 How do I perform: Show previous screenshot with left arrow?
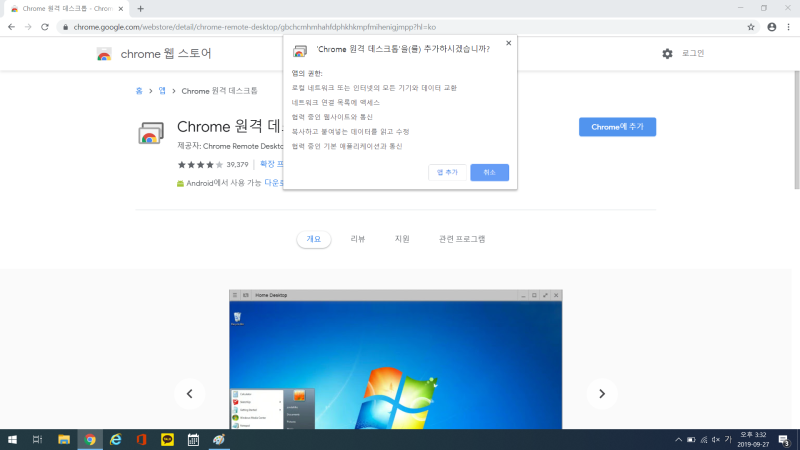[189, 394]
